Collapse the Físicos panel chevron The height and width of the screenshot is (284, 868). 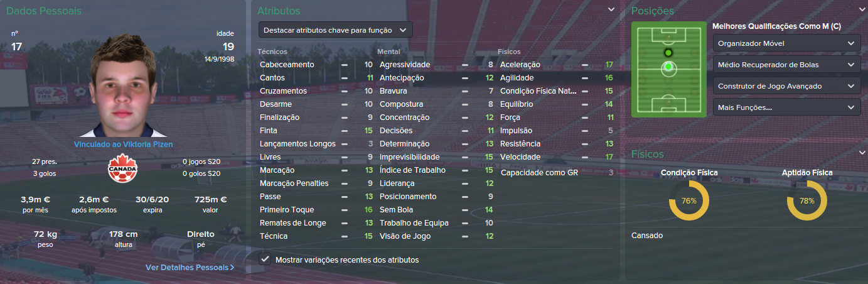pyautogui.click(x=859, y=153)
